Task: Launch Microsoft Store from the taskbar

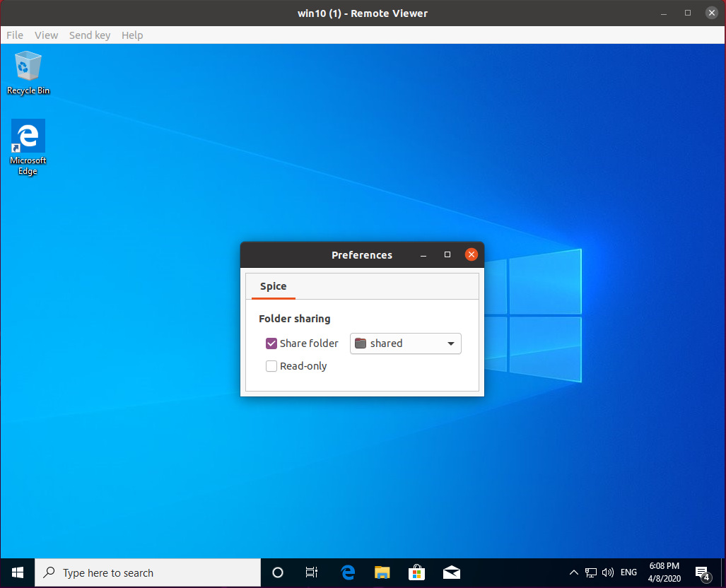Action: (417, 572)
